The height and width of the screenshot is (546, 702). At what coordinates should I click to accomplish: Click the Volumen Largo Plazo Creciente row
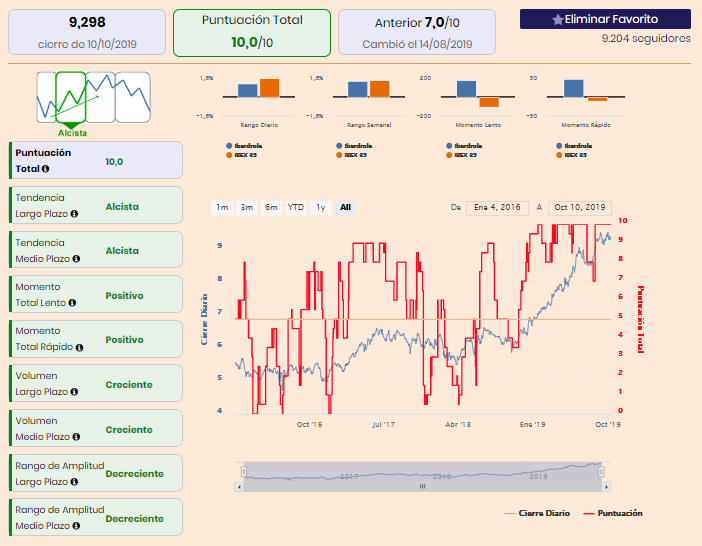tap(96, 384)
